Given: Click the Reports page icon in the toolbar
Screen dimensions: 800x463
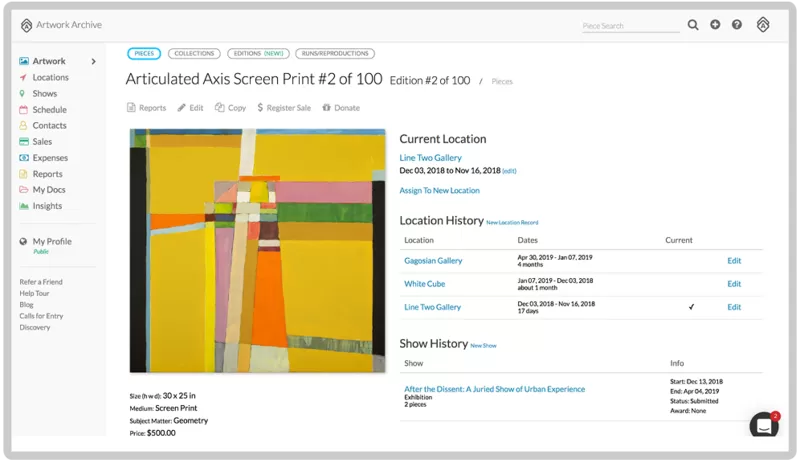Looking at the screenshot, I should 131,108.
